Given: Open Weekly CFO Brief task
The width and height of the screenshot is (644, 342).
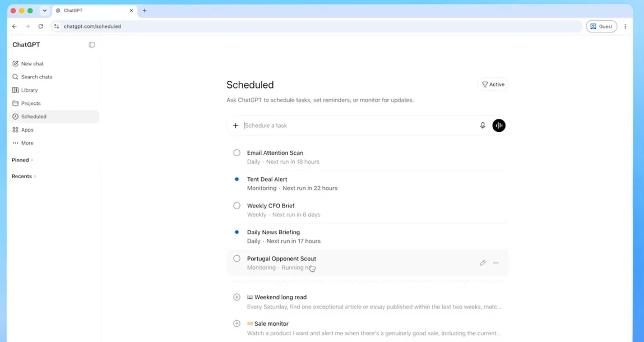Looking at the screenshot, I should click(x=368, y=210).
